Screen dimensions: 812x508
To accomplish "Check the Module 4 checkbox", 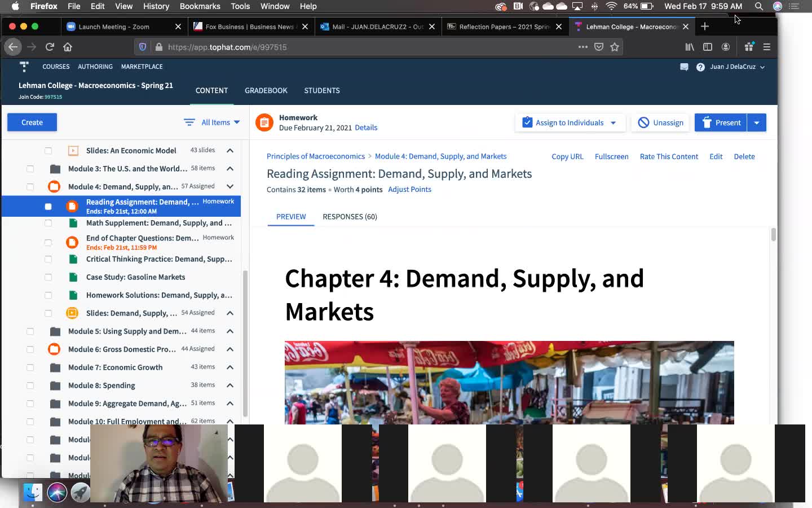I will click(30, 187).
